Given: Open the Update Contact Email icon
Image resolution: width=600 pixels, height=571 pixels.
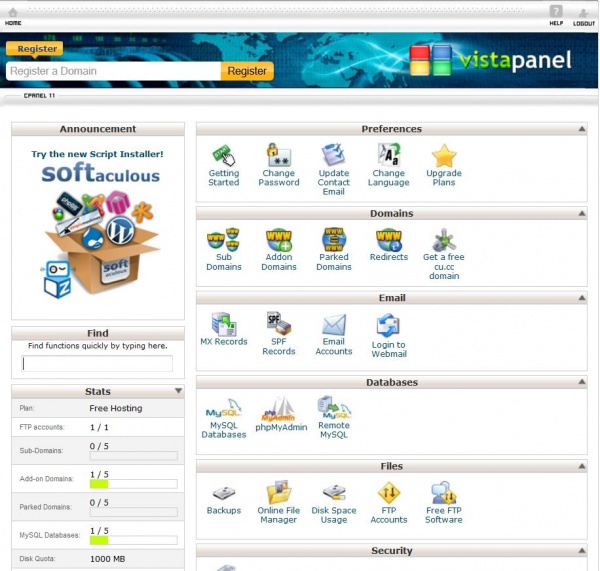Looking at the screenshot, I should (x=333, y=155).
